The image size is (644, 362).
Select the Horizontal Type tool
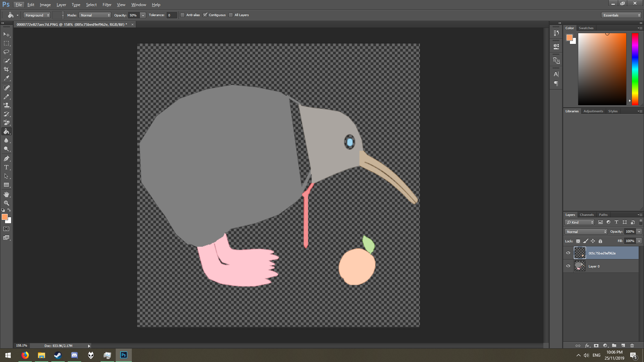[6, 167]
